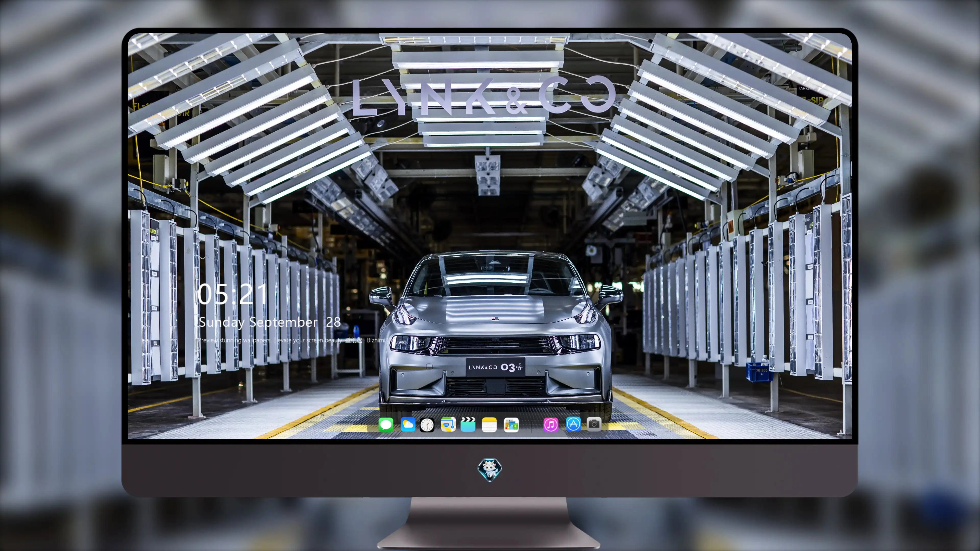The width and height of the screenshot is (980, 551).
Task: Open the Weather app in the dock
Action: [x=408, y=424]
